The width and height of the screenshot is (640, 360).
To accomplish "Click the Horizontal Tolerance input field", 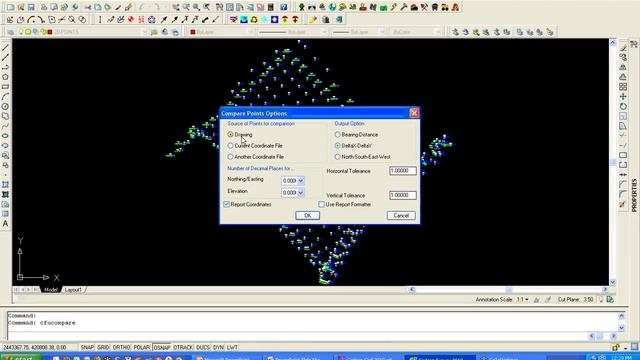I will 403,171.
